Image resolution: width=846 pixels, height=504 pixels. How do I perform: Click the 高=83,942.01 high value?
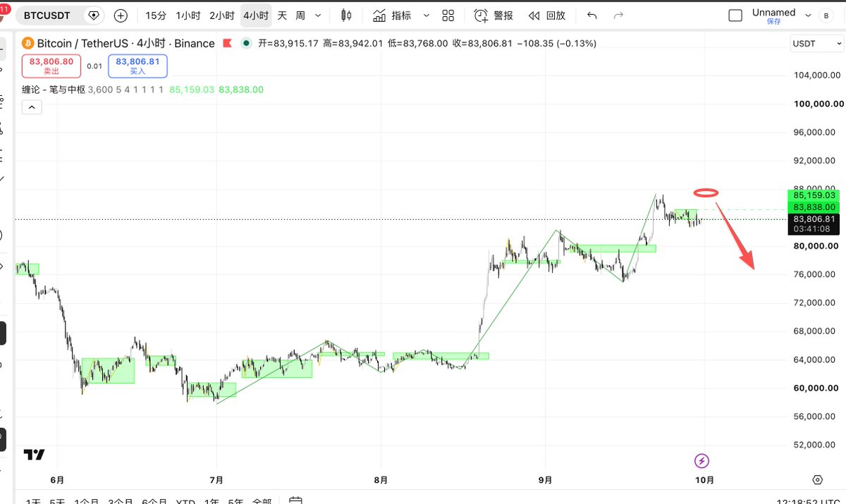[353, 44]
